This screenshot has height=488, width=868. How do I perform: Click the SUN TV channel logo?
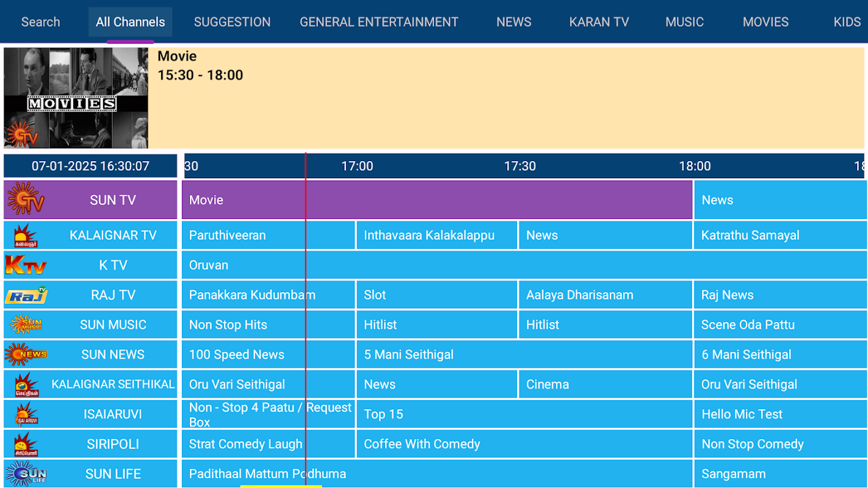click(x=26, y=199)
